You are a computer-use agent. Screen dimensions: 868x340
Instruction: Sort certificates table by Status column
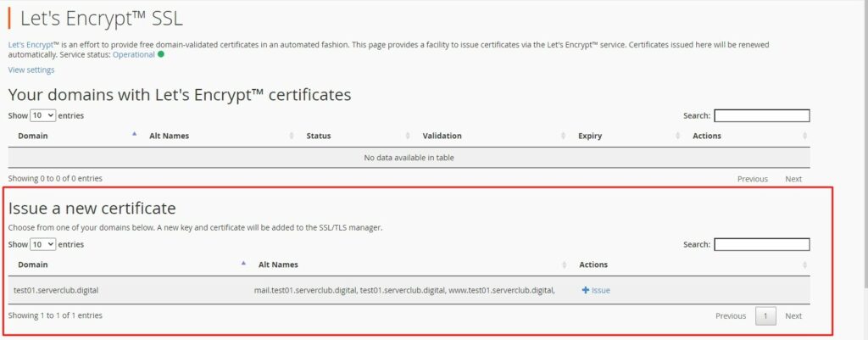(x=354, y=136)
